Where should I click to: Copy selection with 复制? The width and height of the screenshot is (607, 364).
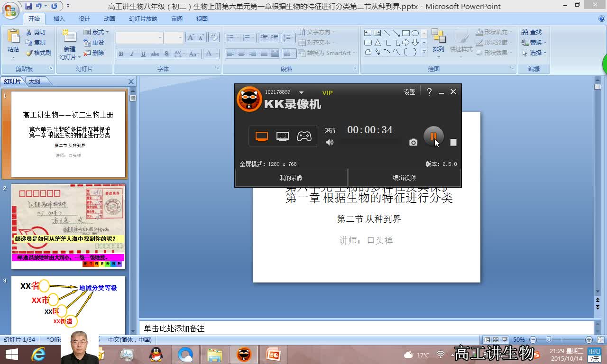tap(36, 43)
